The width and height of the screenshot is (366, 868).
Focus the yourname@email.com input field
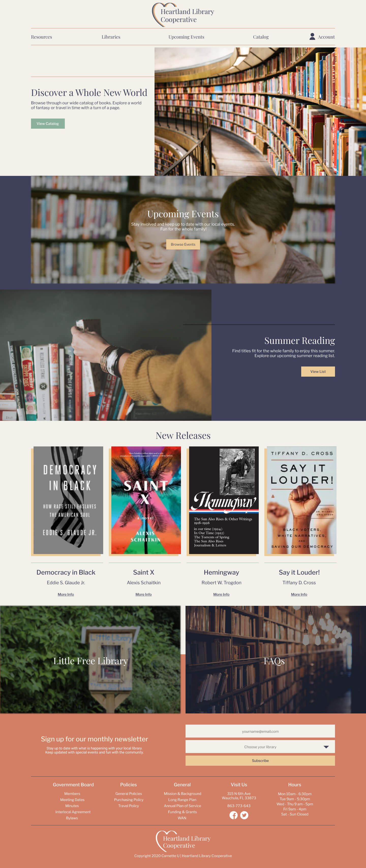point(260,731)
